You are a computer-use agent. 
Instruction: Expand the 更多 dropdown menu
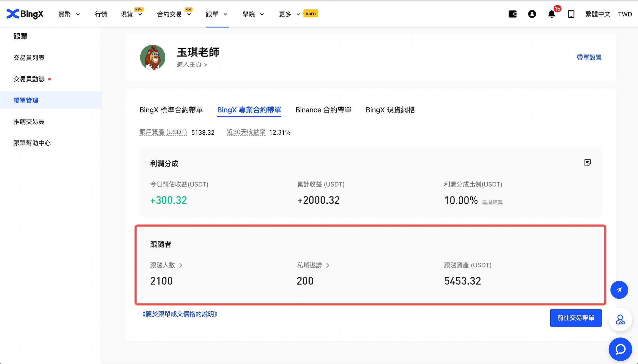pyautogui.click(x=289, y=14)
